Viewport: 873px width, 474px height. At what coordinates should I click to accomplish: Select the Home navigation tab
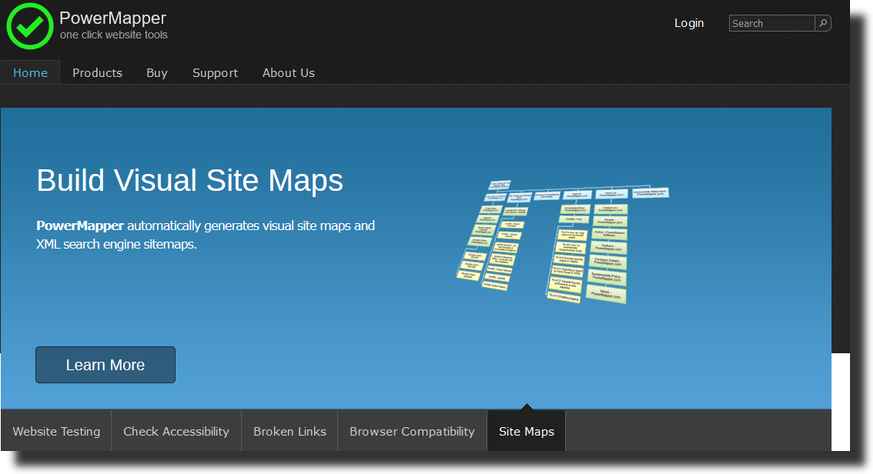point(30,73)
